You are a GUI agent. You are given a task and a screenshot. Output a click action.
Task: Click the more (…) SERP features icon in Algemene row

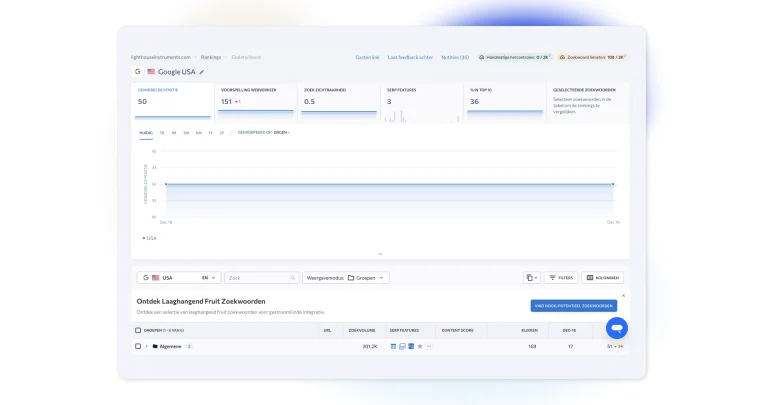point(429,346)
